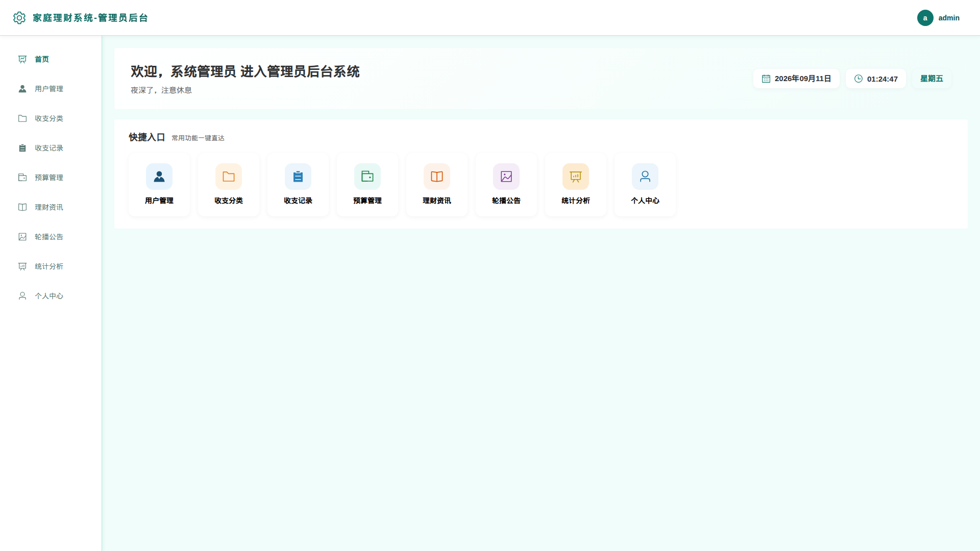This screenshot has width=980, height=551.
Task: Click the 轮播公告 quick-entry picture icon
Action: [506, 177]
